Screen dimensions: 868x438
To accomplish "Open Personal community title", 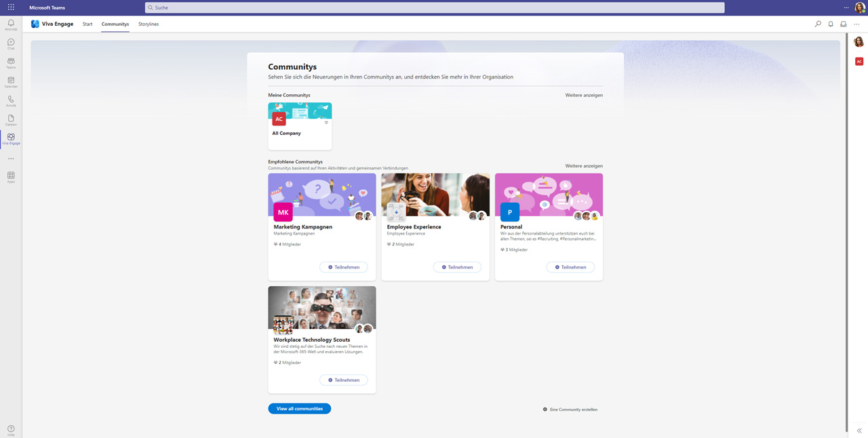I will tap(511, 226).
